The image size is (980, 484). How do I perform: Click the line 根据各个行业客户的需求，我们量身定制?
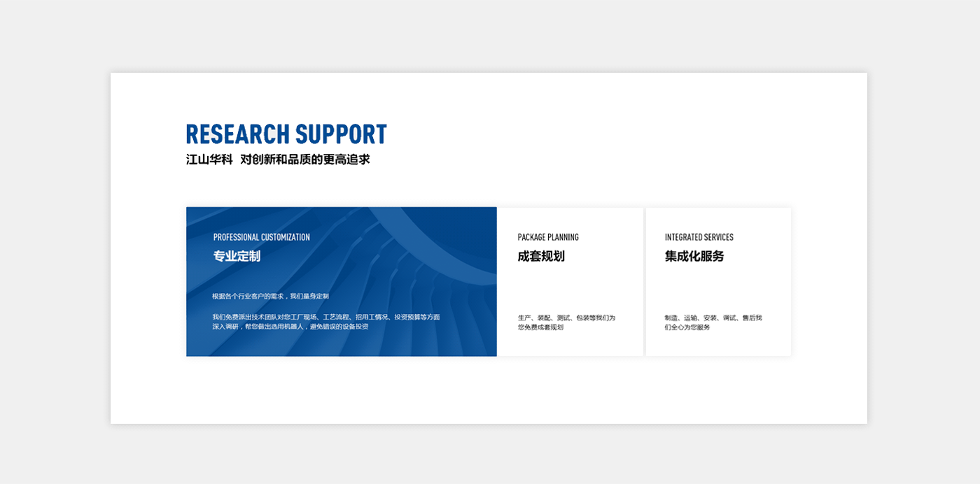270,297
